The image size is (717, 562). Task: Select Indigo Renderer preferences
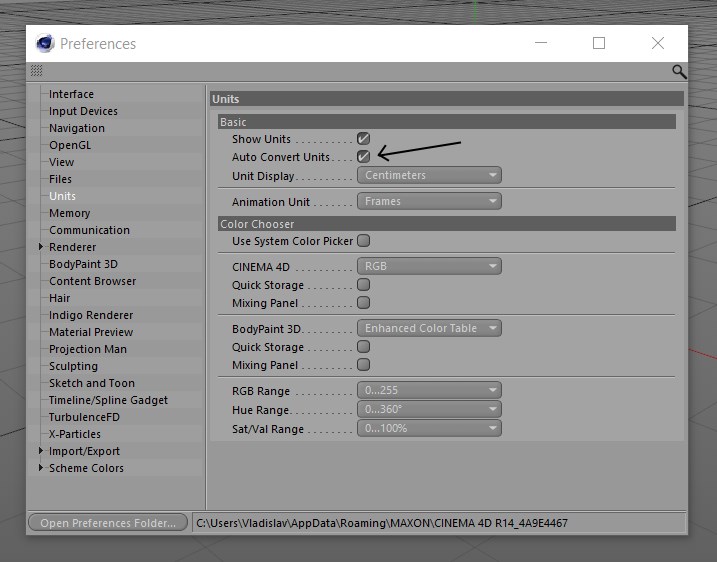(x=91, y=315)
